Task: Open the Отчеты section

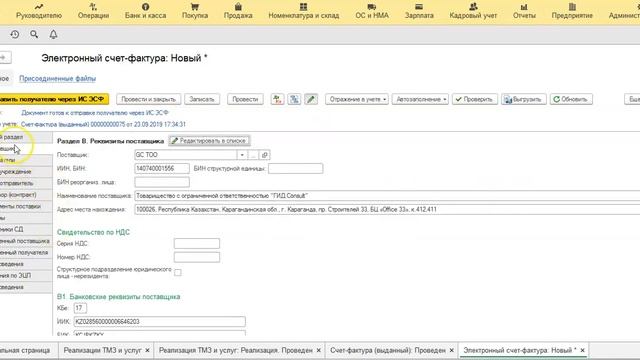Action: 524,11
